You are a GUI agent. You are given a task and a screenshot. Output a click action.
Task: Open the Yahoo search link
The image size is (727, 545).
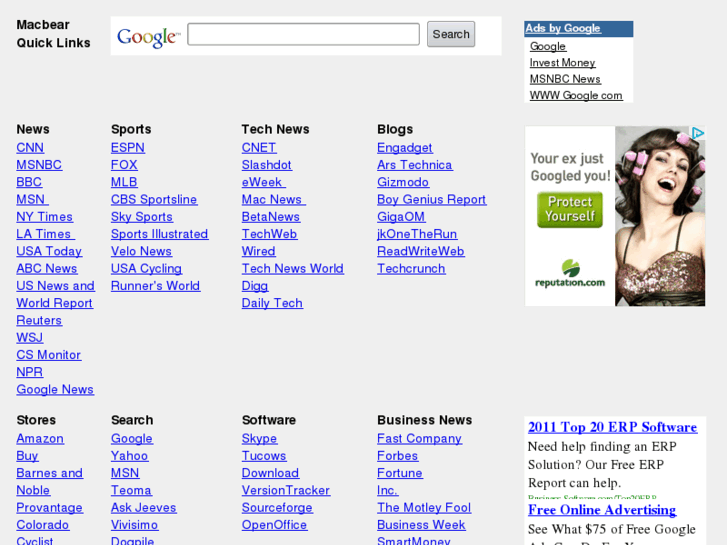coord(129,455)
